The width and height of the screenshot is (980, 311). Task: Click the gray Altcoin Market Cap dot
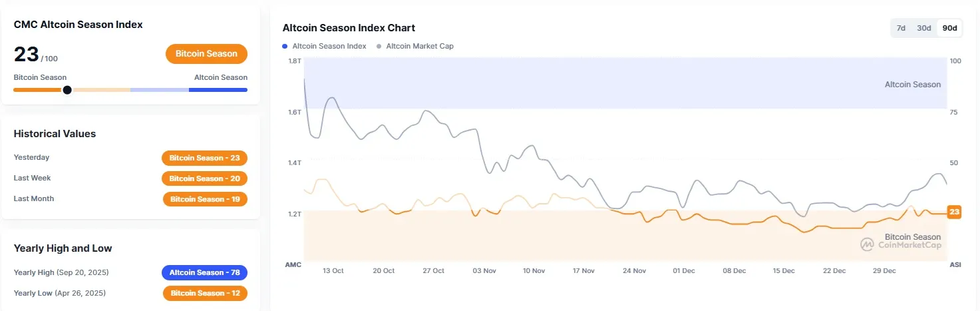point(379,46)
